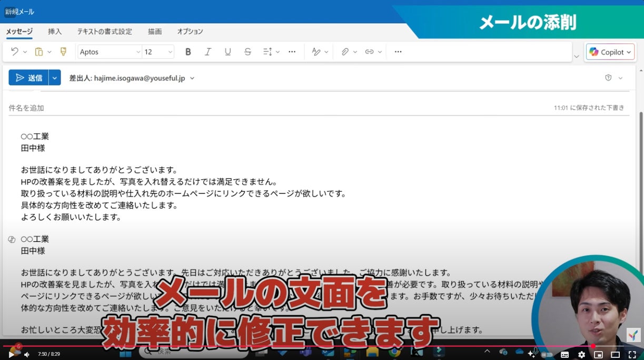Click the sensitivity shield icon
Viewport: 644px width, 360px height.
pyautogui.click(x=608, y=77)
